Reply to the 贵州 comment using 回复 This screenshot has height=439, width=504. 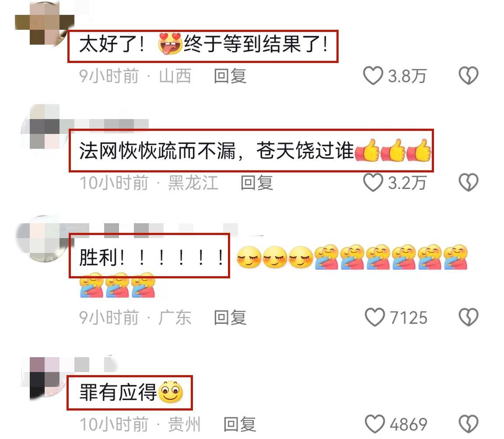(x=240, y=425)
